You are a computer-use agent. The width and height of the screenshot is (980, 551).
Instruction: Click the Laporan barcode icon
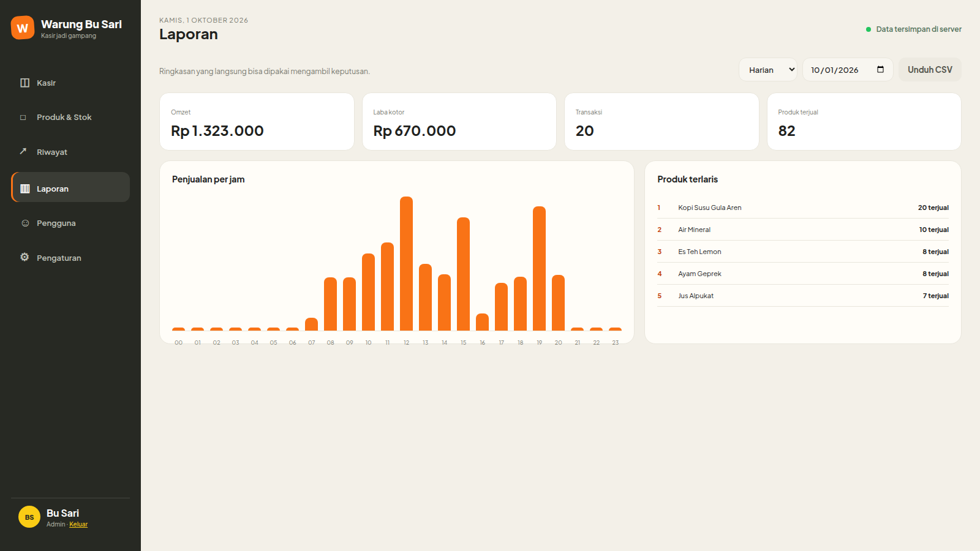[x=25, y=189]
